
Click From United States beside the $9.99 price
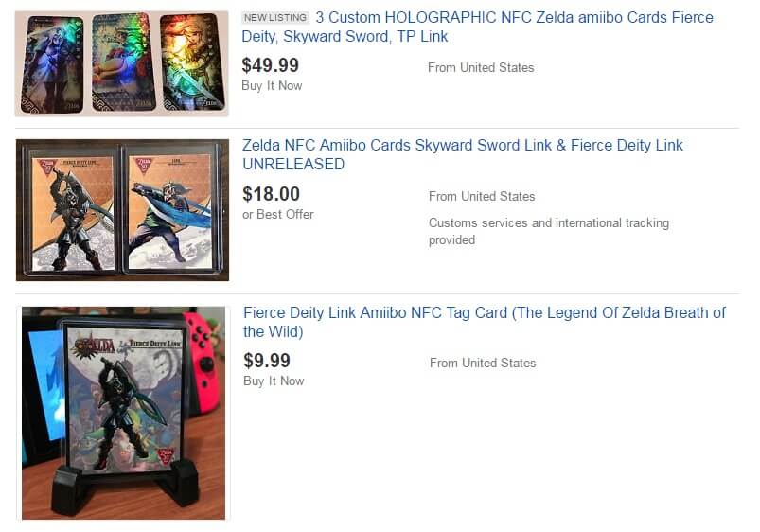pos(483,363)
